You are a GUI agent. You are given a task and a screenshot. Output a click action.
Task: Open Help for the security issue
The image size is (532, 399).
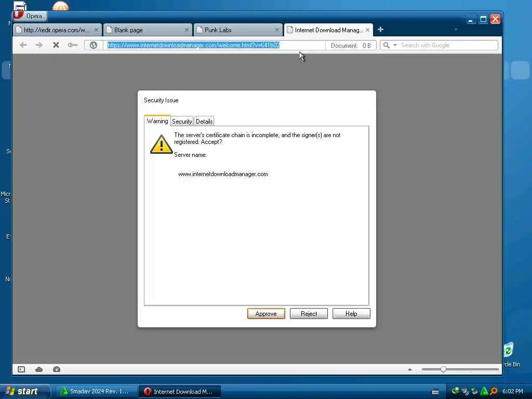pos(351,313)
